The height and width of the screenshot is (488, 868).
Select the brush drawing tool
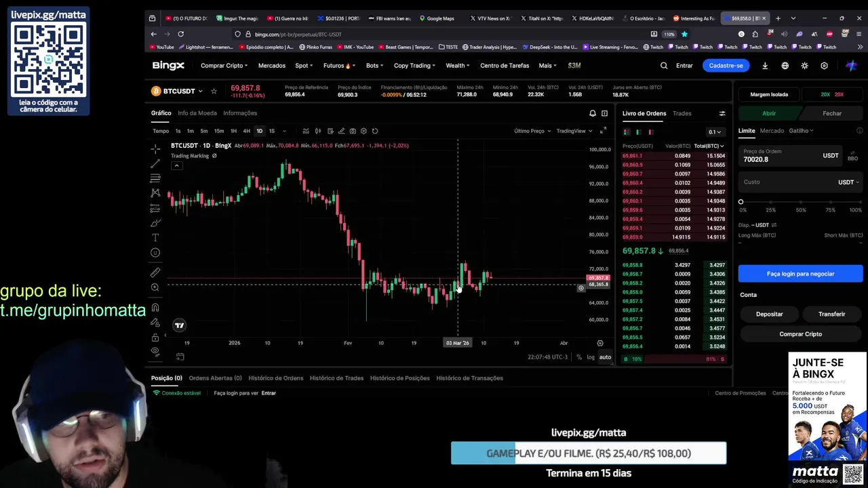[x=155, y=223]
